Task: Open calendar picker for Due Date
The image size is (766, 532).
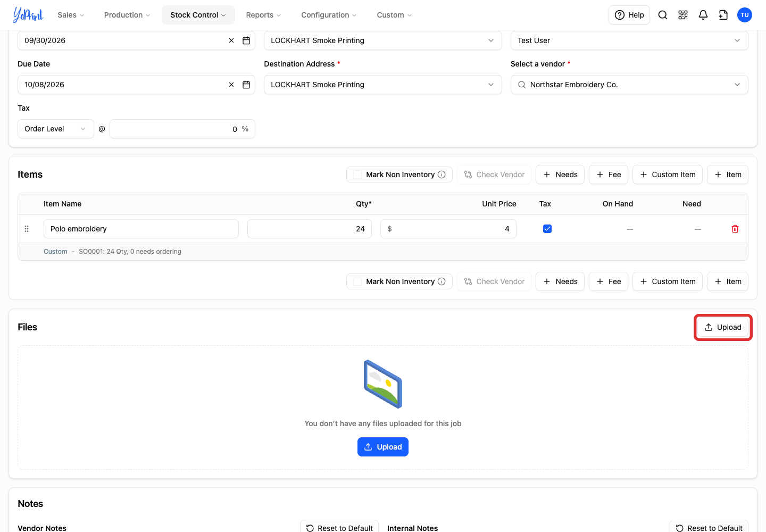Action: (246, 85)
